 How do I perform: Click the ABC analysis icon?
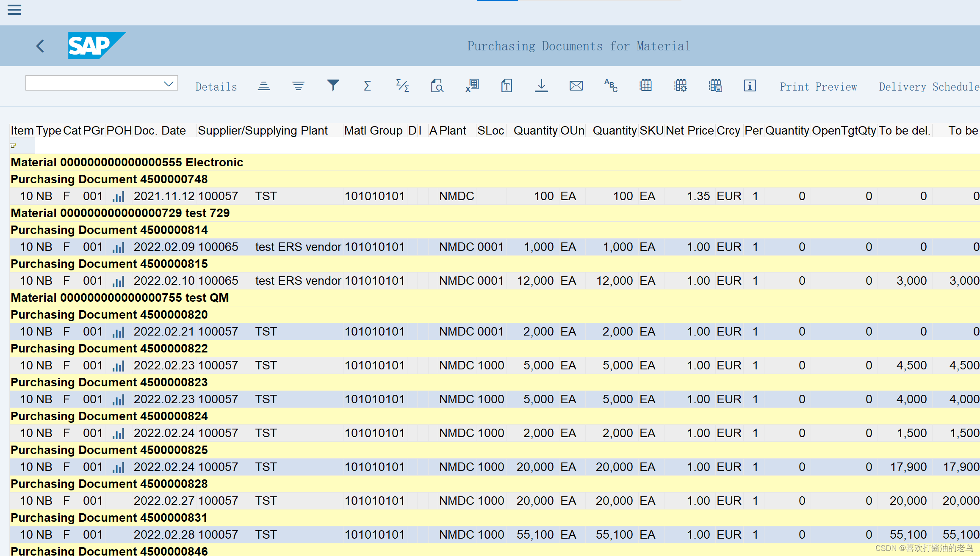pos(611,86)
